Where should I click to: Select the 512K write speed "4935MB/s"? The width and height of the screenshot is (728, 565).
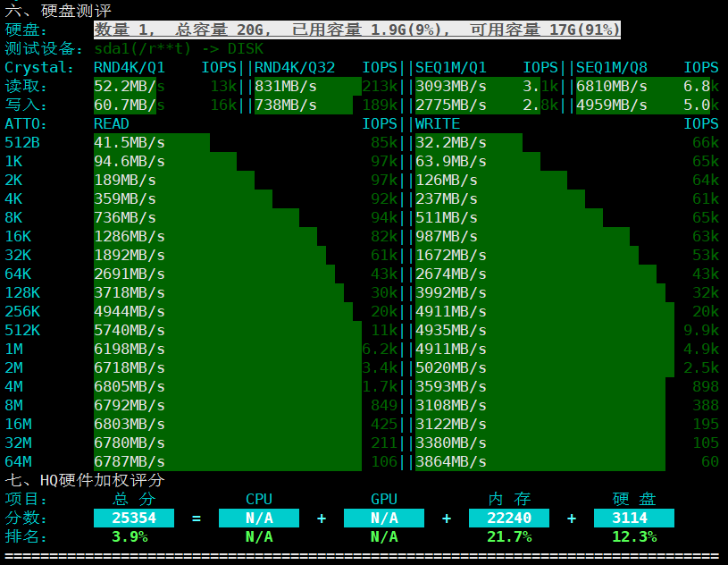coord(451,331)
